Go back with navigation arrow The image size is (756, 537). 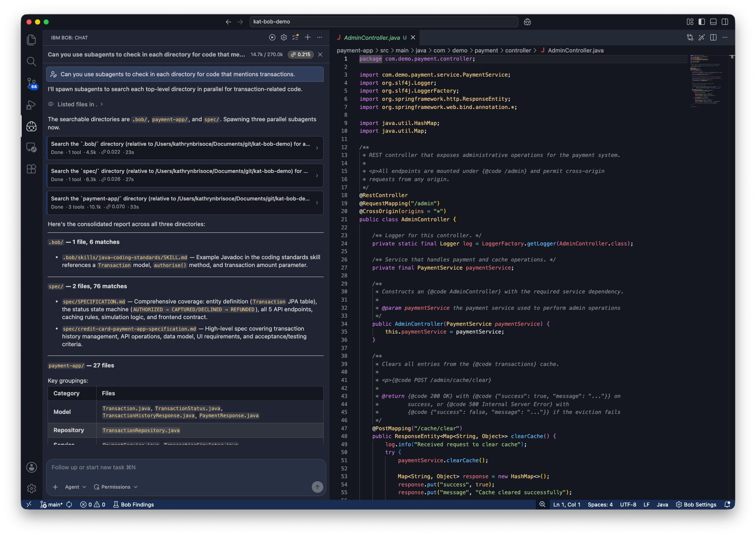click(228, 22)
